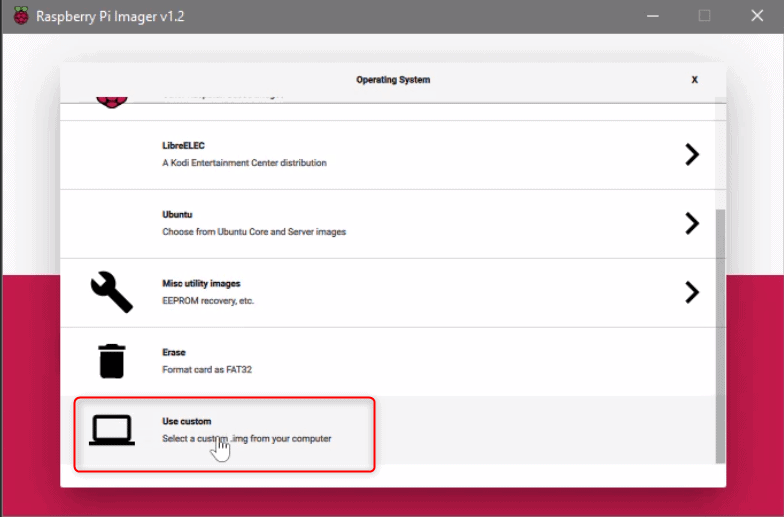This screenshot has width=784, height=517.
Task: Click the Raspberry Pi logo in title bar
Action: pyautogui.click(x=20, y=16)
